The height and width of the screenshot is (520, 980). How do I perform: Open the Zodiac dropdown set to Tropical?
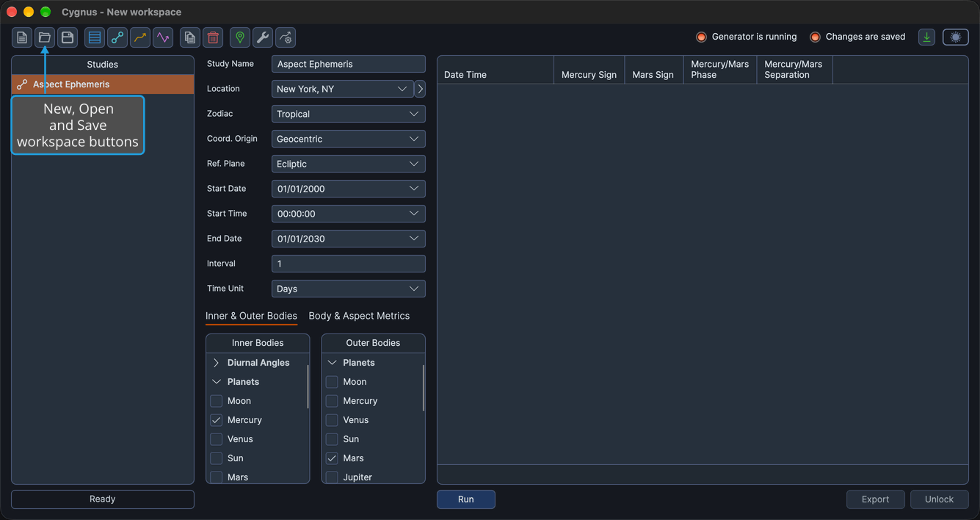pos(349,114)
